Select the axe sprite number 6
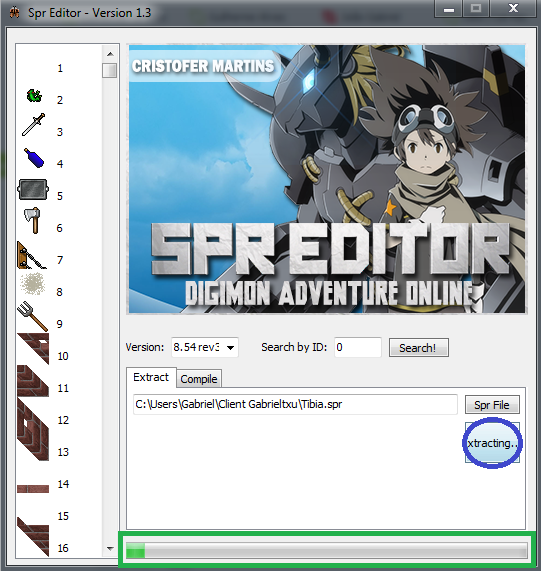This screenshot has height=571, width=541. point(33,221)
